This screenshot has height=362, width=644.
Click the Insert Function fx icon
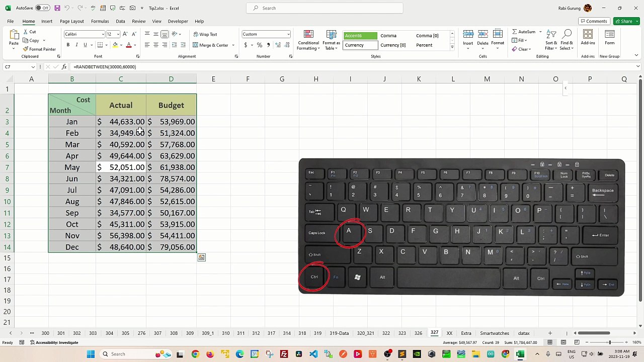click(64, 67)
